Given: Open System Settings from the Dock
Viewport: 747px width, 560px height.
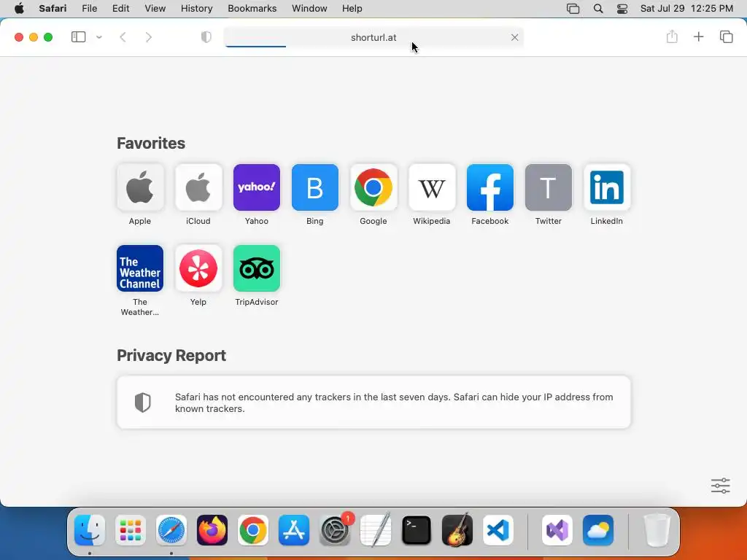Looking at the screenshot, I should click(335, 530).
